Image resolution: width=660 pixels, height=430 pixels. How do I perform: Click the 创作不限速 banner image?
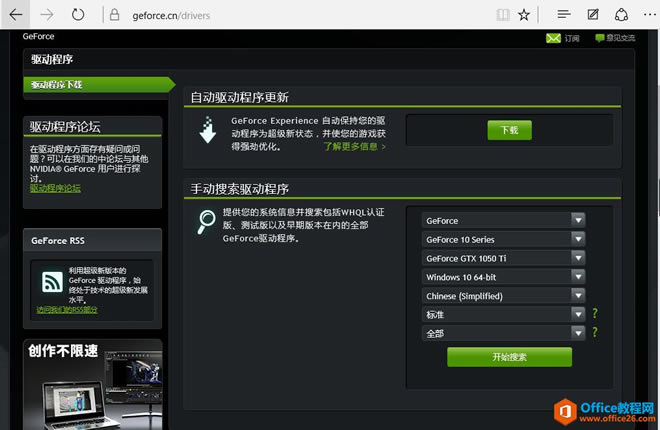click(x=93, y=385)
